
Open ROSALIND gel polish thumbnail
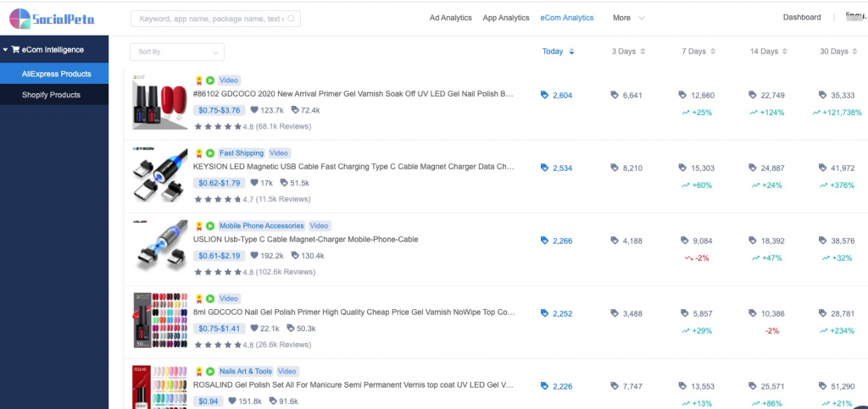click(x=159, y=387)
